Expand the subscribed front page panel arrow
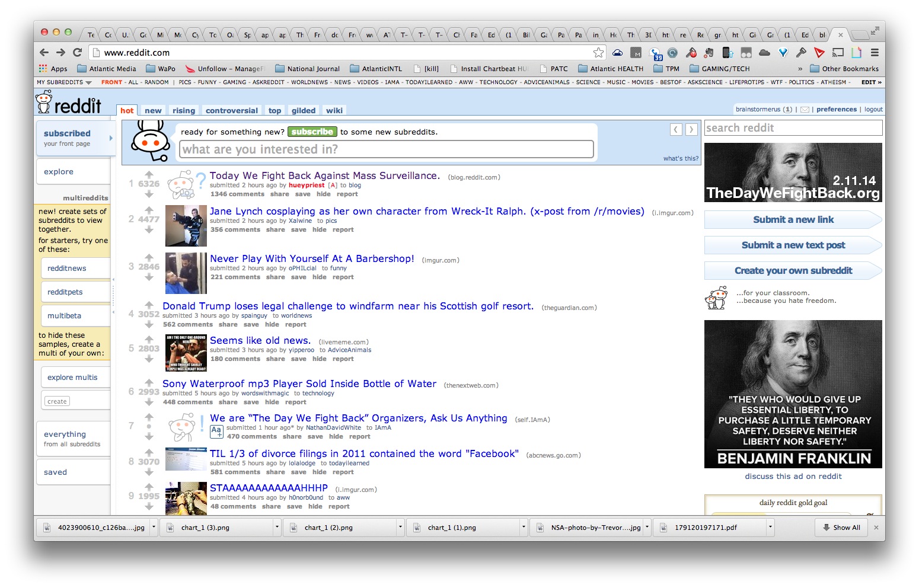This screenshot has width=919, height=588. click(110, 138)
